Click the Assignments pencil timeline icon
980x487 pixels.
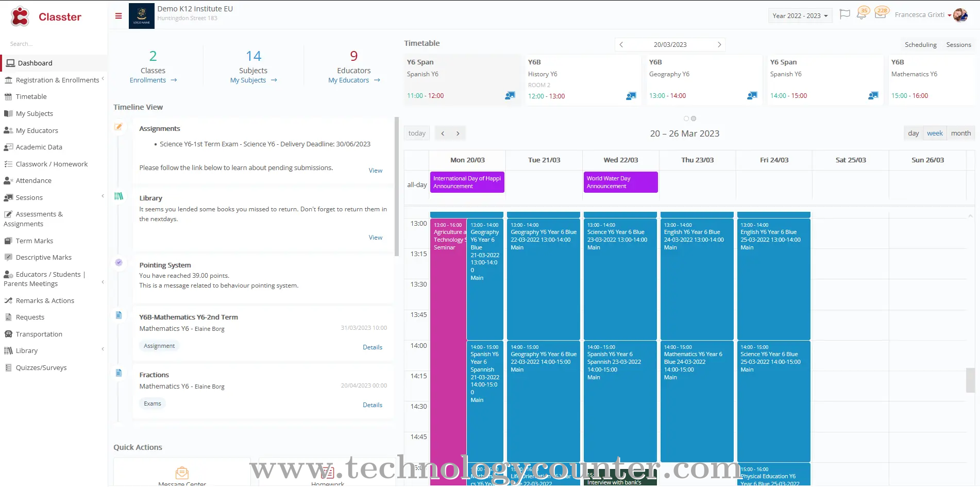point(119,127)
